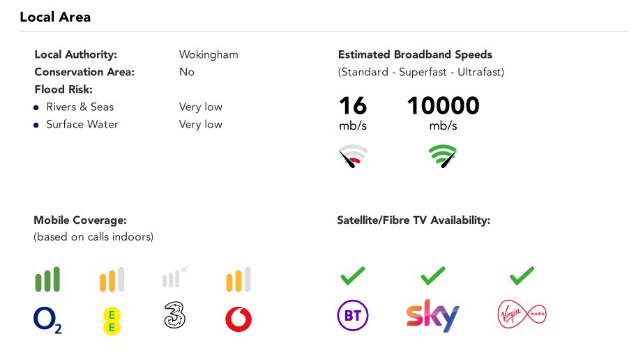Open the BT provider logo

(353, 315)
